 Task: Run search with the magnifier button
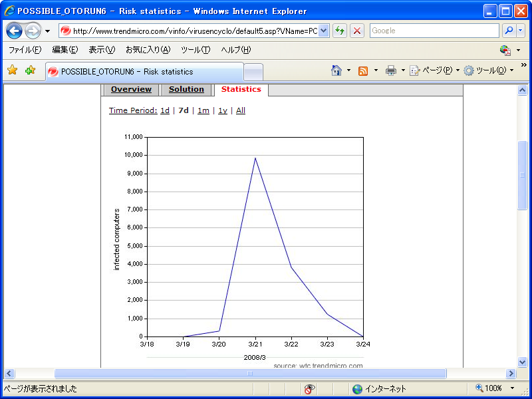click(509, 31)
